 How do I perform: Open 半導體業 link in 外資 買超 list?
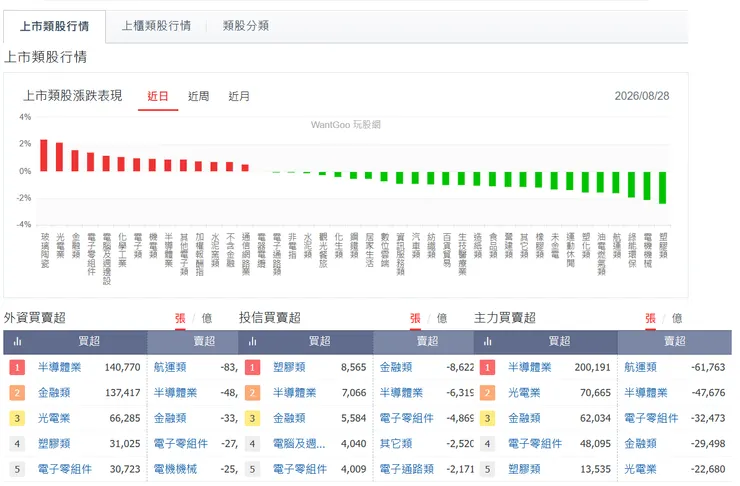coord(59,367)
